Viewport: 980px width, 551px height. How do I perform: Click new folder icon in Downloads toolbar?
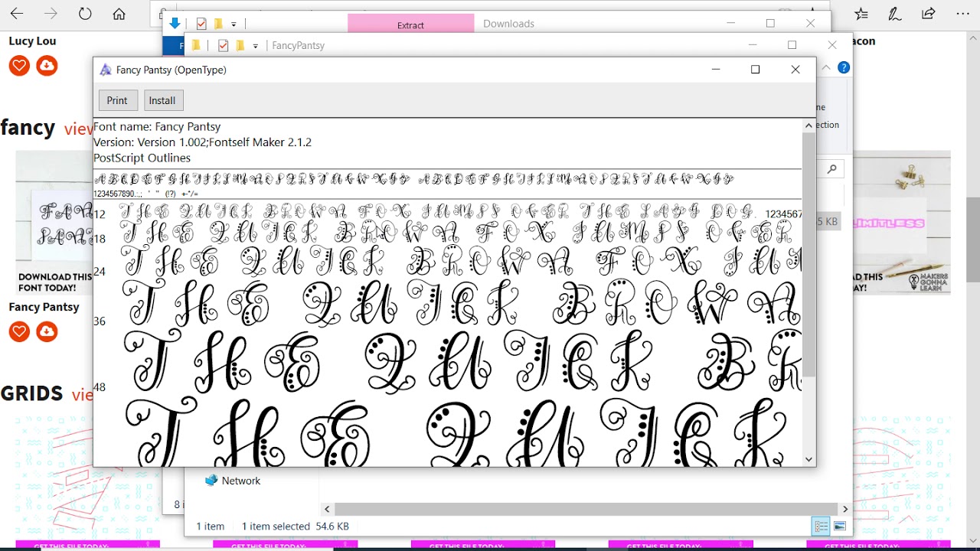[x=218, y=24]
